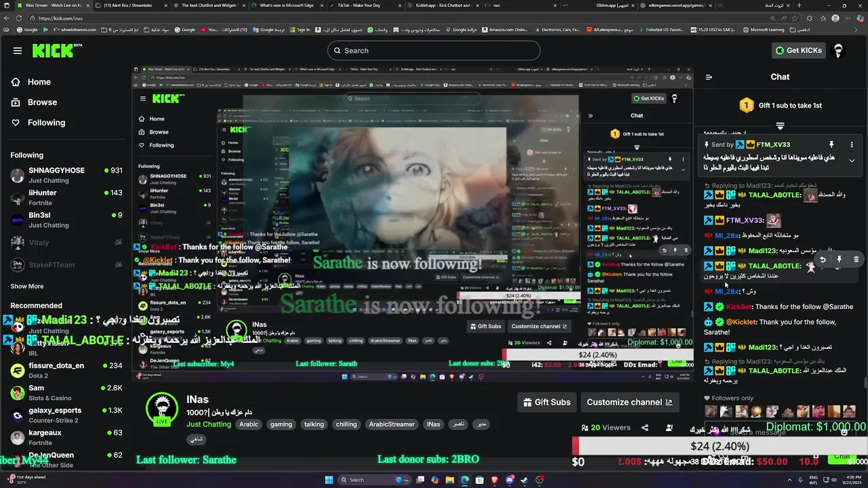Open fissure_dota_en recommended channel

(x=66, y=370)
